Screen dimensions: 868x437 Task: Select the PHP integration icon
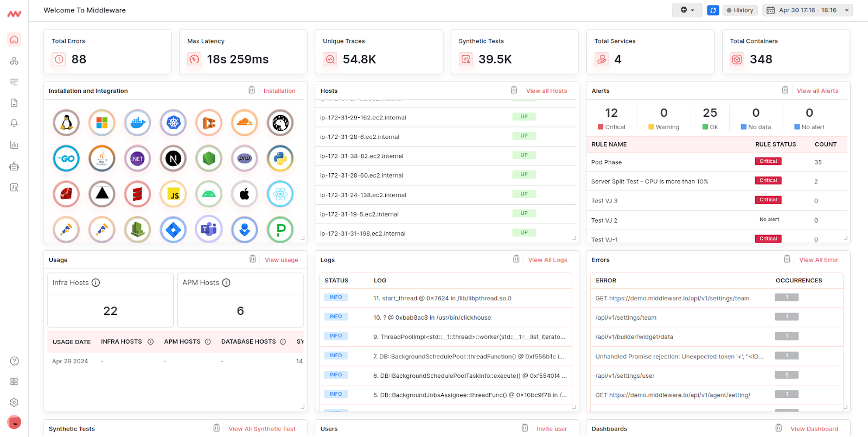pos(245,159)
